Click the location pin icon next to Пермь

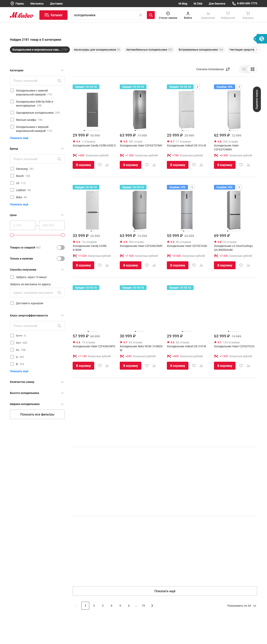coord(12,4)
